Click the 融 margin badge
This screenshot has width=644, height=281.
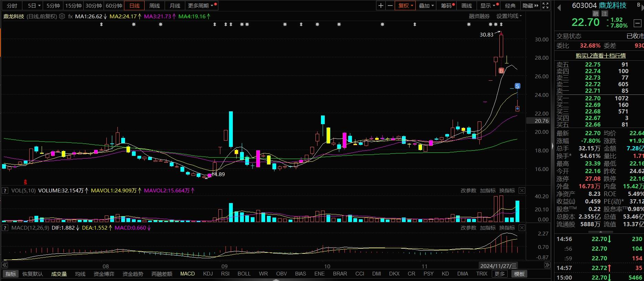click(596, 14)
